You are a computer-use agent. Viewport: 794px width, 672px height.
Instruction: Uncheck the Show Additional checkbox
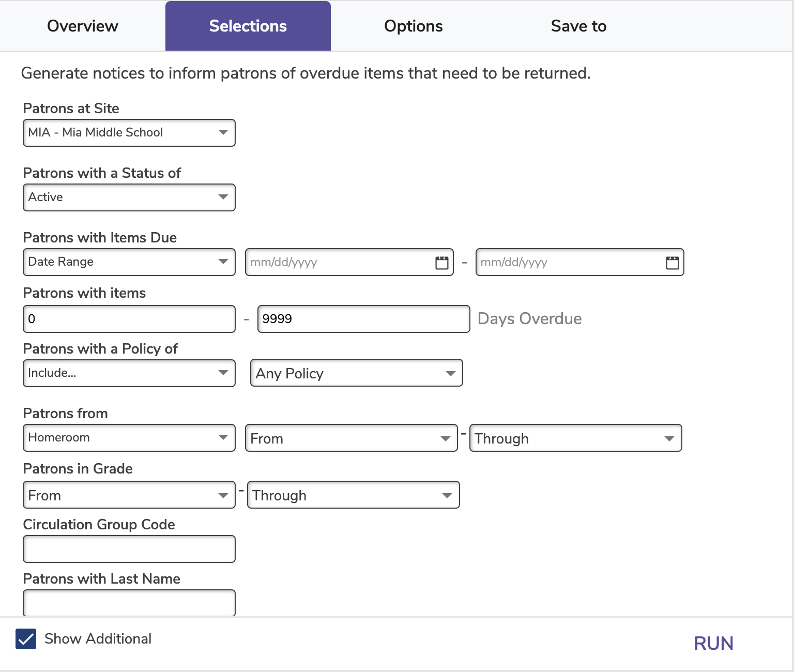tap(26, 639)
